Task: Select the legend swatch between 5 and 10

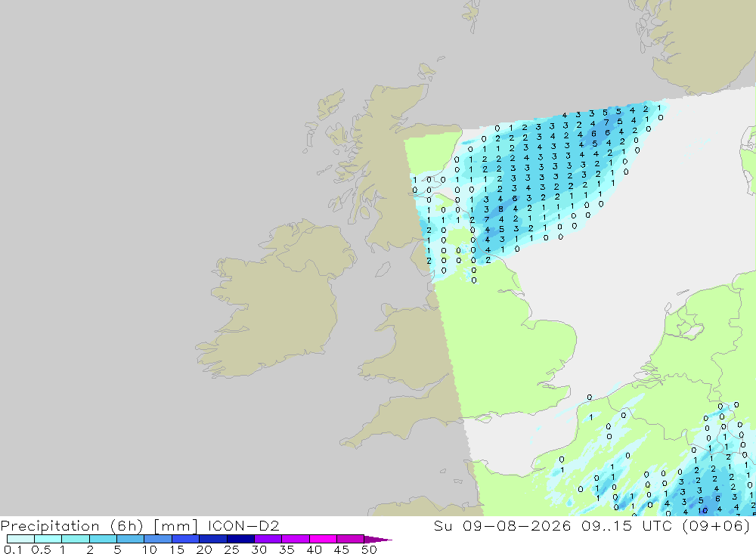Action: (130, 539)
